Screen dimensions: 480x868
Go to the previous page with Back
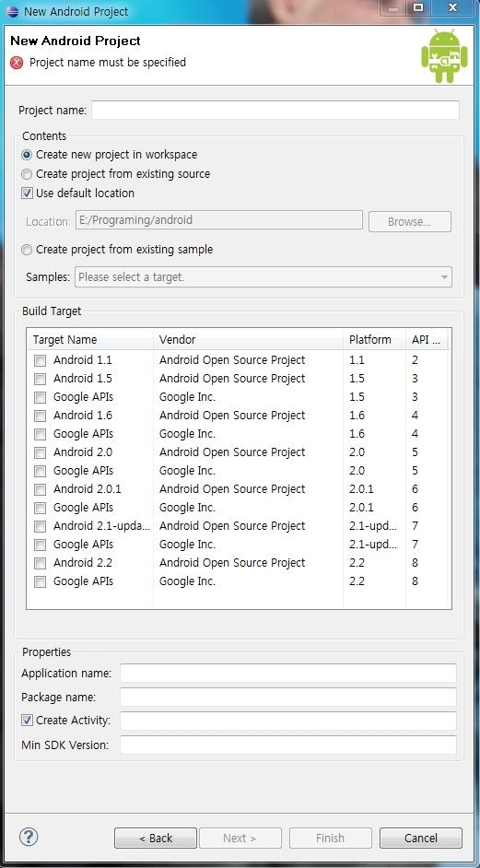(156, 839)
